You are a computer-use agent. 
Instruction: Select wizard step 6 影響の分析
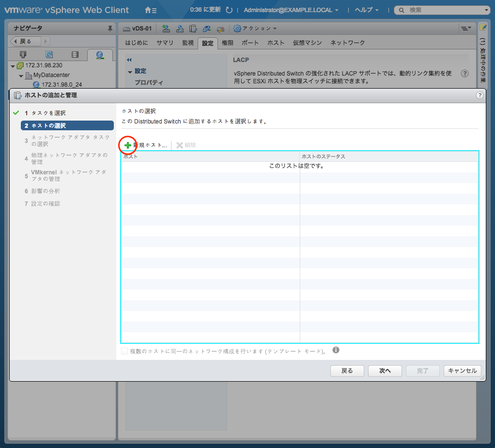point(42,191)
